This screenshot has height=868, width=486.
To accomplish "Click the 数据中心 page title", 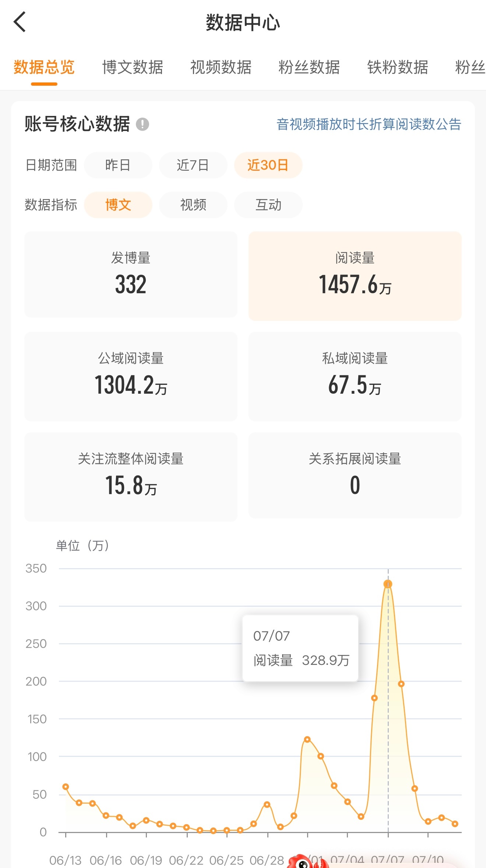I will click(x=243, y=22).
